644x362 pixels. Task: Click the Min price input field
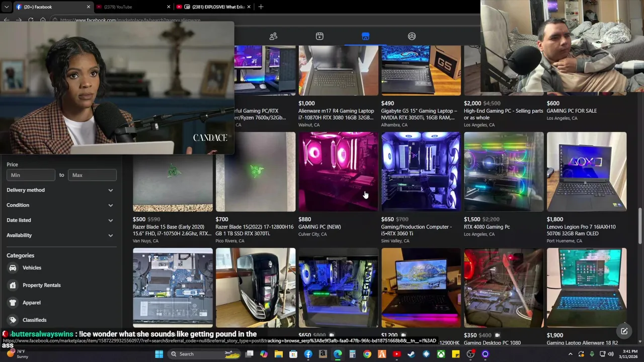click(x=31, y=175)
